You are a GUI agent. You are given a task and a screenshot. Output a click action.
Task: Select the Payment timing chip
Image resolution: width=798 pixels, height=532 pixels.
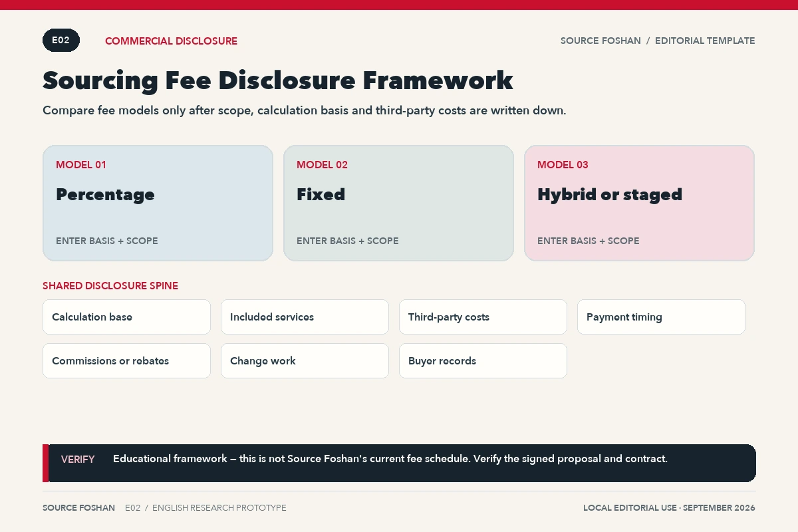661,317
